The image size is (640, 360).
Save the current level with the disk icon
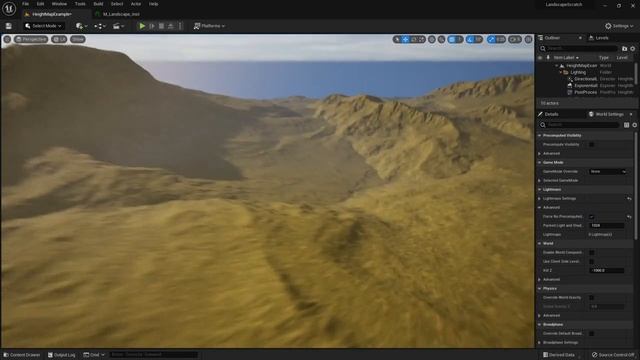9,26
